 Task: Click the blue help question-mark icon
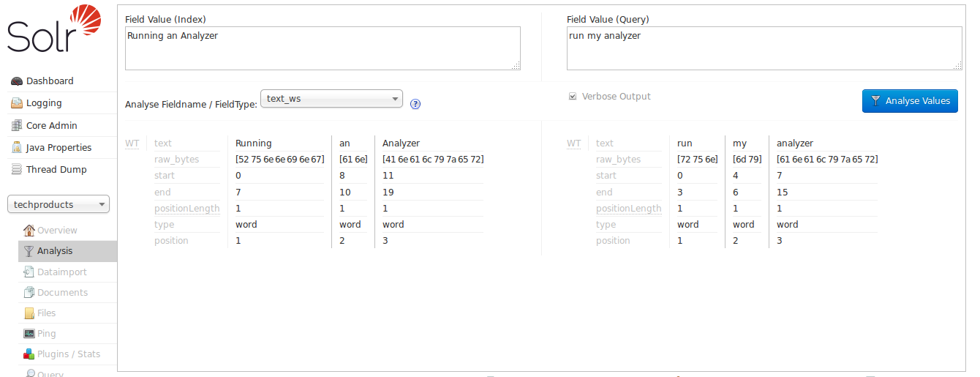[x=415, y=104]
